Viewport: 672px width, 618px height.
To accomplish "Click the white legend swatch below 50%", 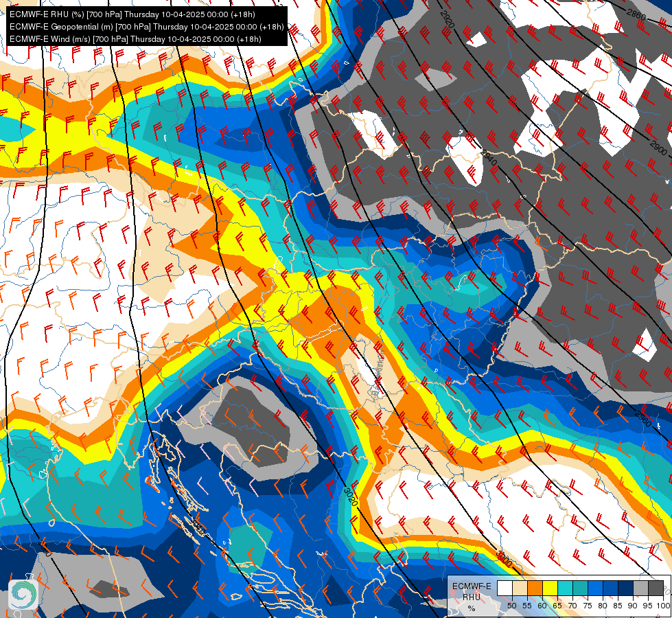I will point(505,588).
